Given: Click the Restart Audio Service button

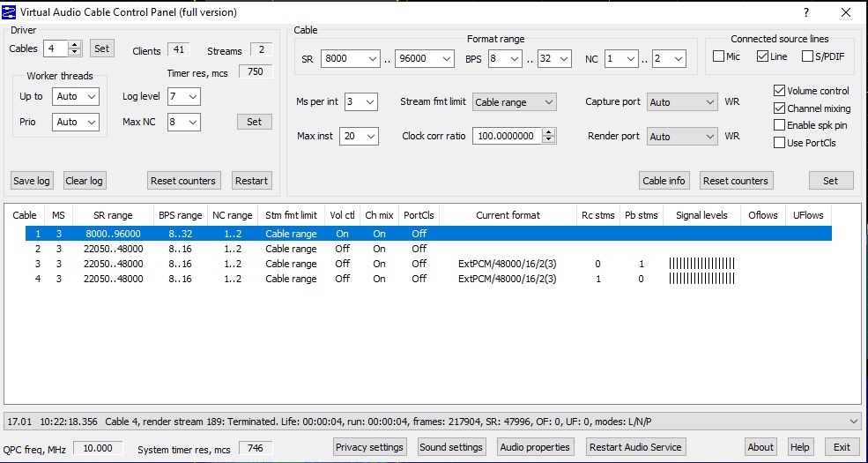Looking at the screenshot, I should pyautogui.click(x=635, y=447).
